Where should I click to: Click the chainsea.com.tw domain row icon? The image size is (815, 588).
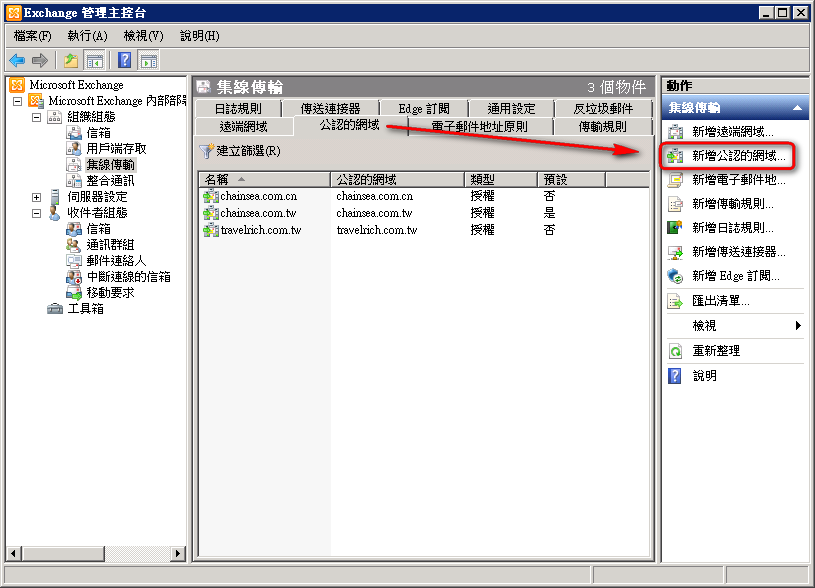pos(211,213)
